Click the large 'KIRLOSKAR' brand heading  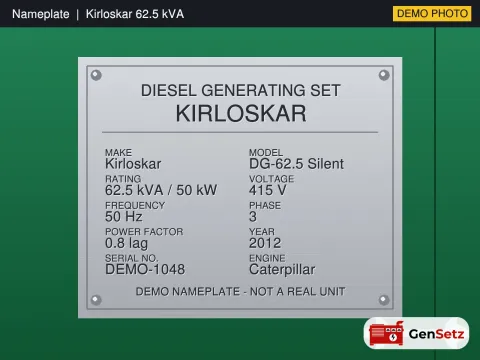[241, 114]
